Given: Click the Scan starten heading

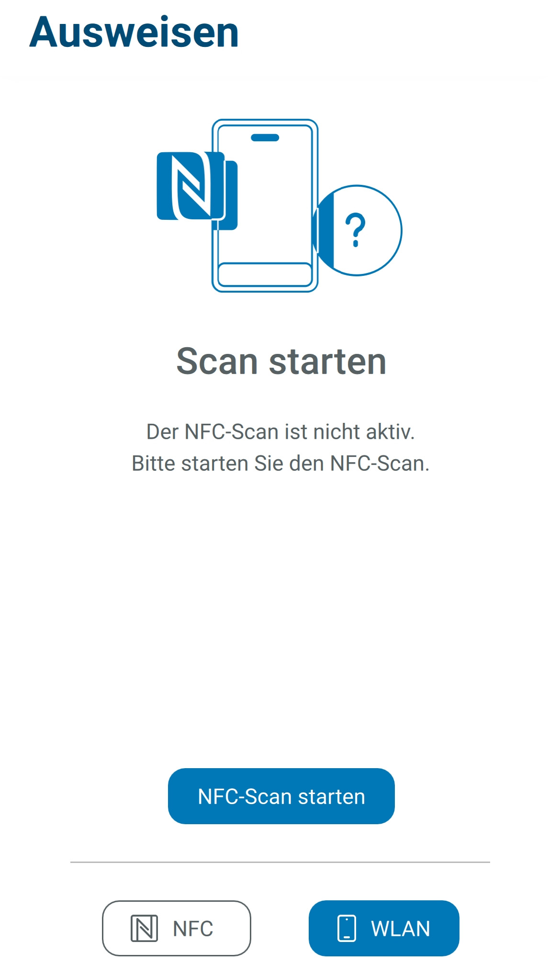Looking at the screenshot, I should click(x=281, y=361).
